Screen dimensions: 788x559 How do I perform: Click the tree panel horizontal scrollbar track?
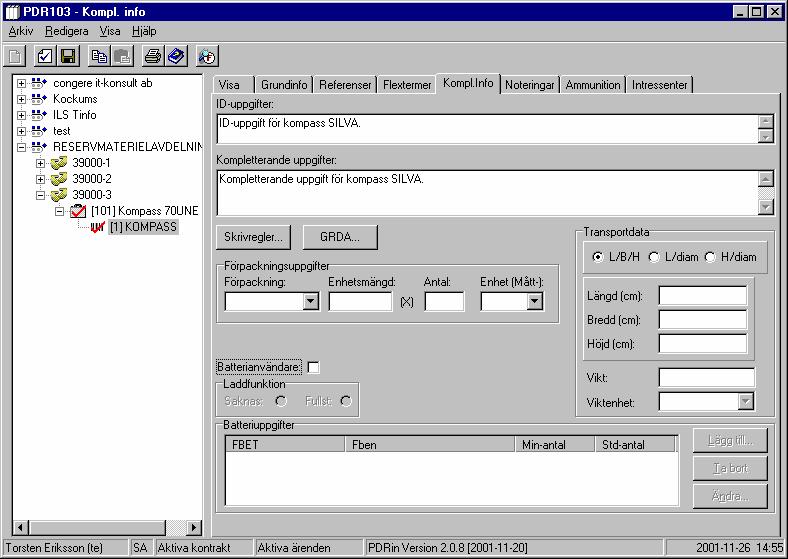[176, 527]
